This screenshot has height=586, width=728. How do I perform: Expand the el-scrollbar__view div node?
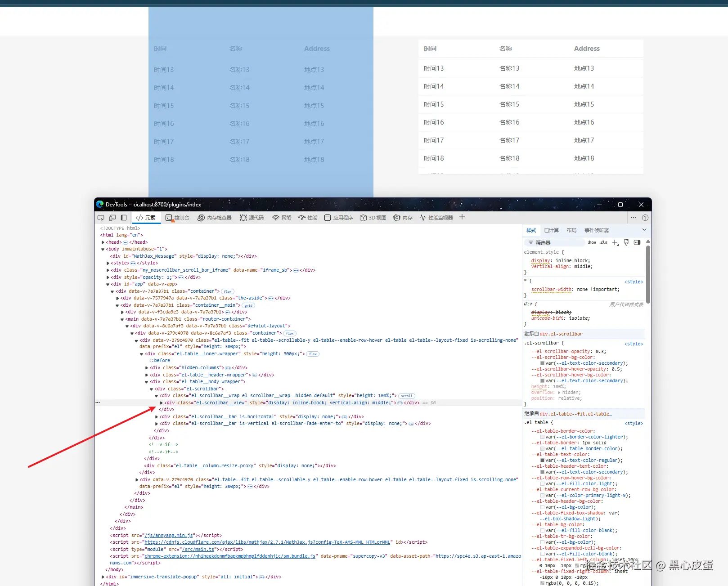(162, 403)
